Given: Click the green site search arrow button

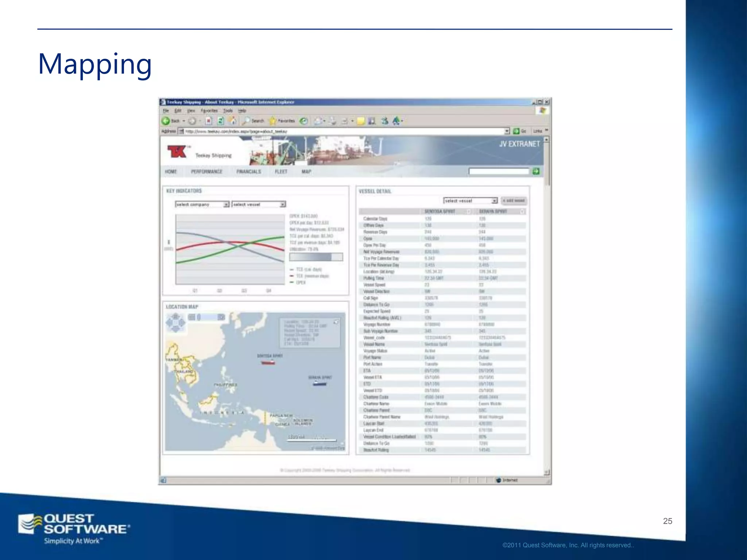Looking at the screenshot, I should click(x=536, y=171).
